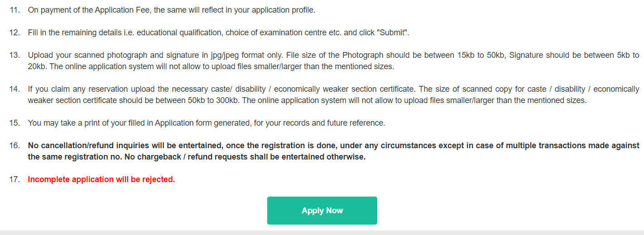Click the gray footer strip below Apply Now
644x235 pixels.
322,232
